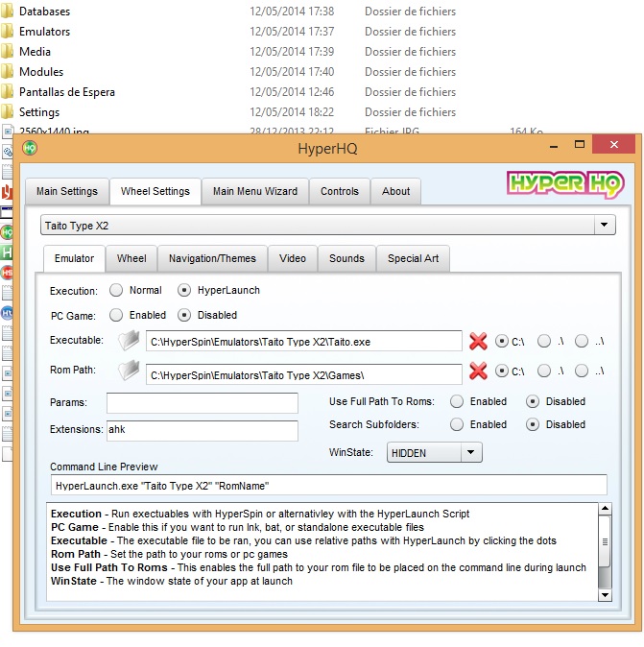
Task: Select .\ relative path for Executable
Action: (544, 341)
